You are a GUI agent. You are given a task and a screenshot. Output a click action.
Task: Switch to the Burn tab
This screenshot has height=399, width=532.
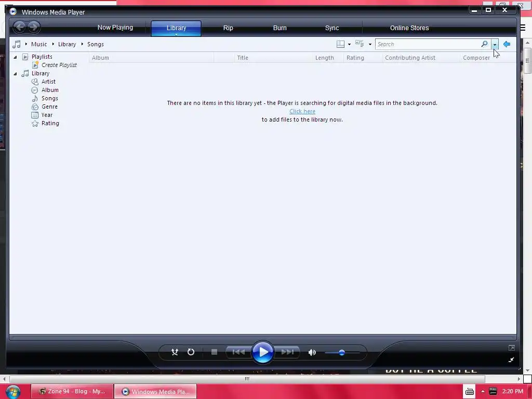coord(280,28)
